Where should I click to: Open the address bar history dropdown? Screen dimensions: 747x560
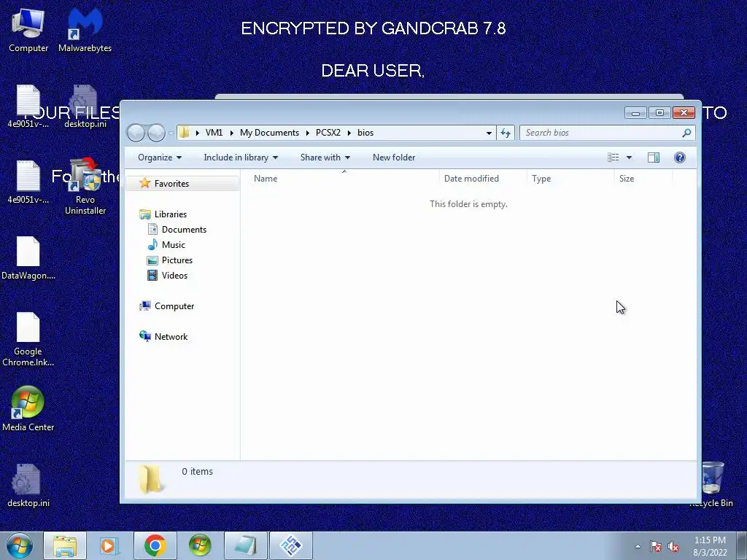click(x=489, y=133)
